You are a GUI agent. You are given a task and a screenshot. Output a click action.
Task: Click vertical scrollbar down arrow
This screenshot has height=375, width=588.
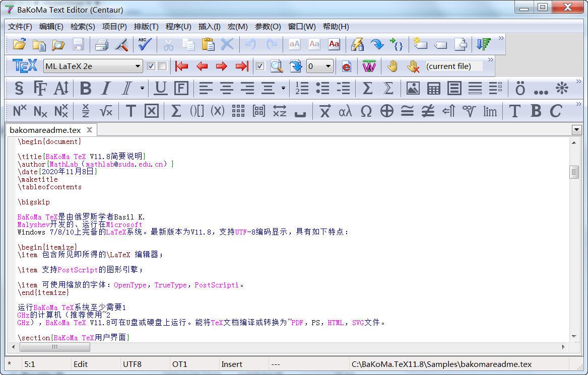[x=574, y=336]
